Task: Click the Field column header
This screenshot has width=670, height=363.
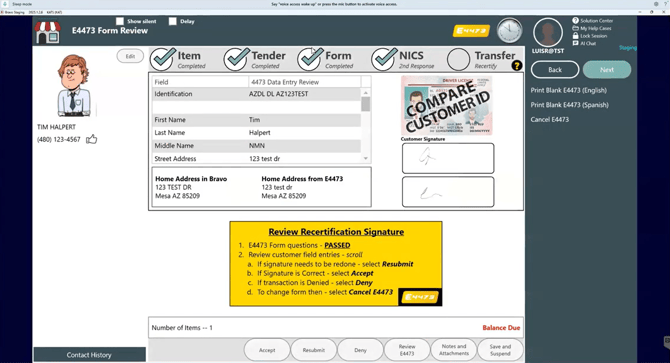Action: tap(200, 82)
